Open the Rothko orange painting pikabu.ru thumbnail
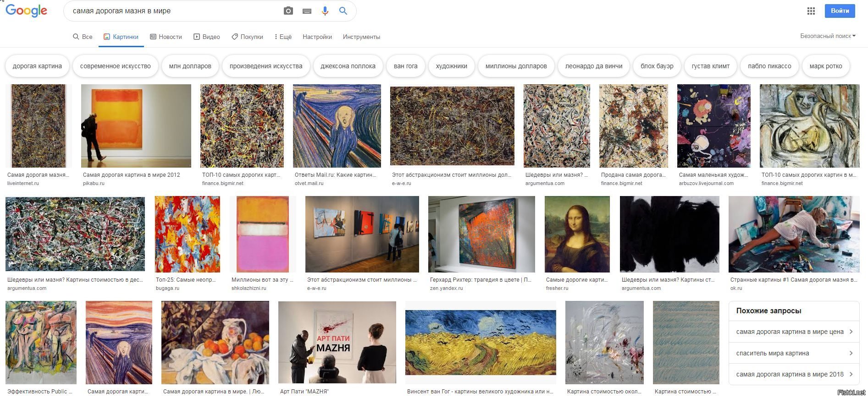The width and height of the screenshot is (868, 398). pos(136,126)
